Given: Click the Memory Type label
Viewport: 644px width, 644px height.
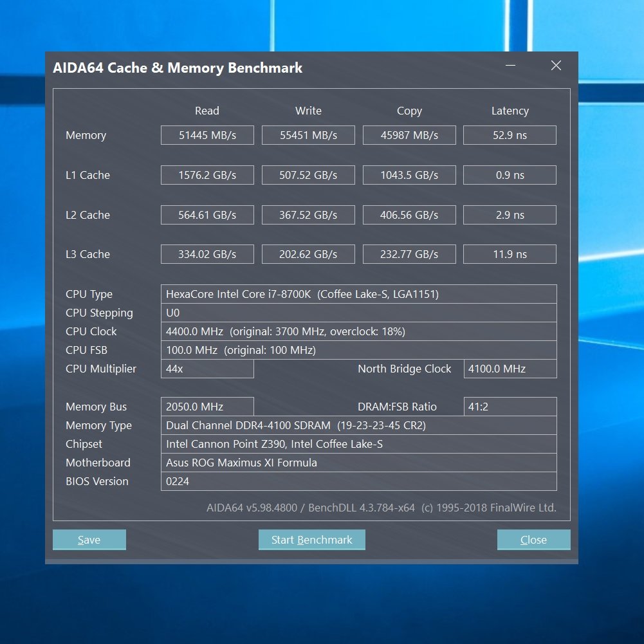Looking at the screenshot, I should (x=99, y=426).
